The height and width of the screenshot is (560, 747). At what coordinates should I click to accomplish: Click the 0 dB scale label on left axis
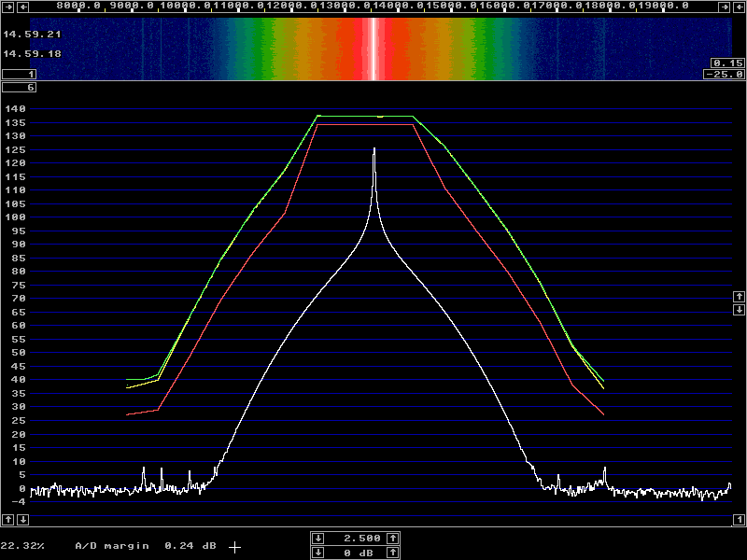coord(22,488)
